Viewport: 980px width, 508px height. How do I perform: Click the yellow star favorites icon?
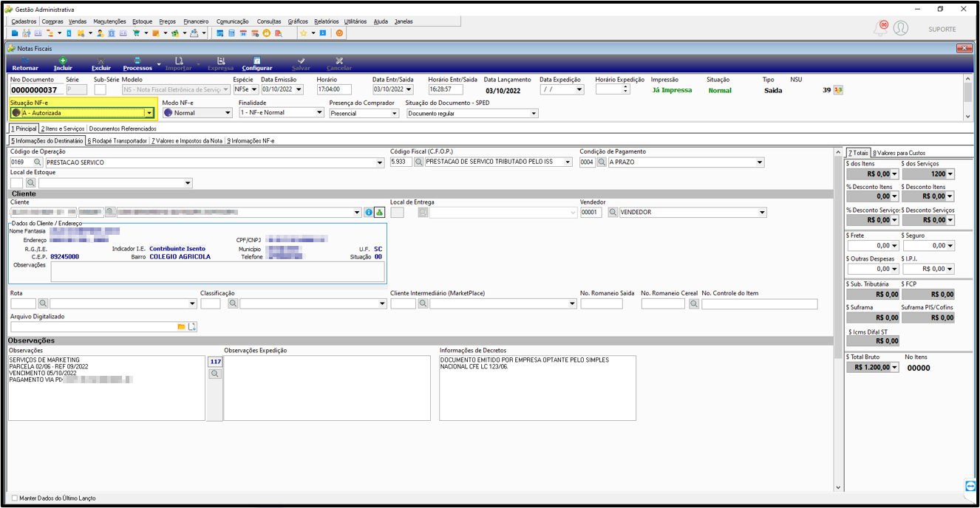click(x=303, y=33)
